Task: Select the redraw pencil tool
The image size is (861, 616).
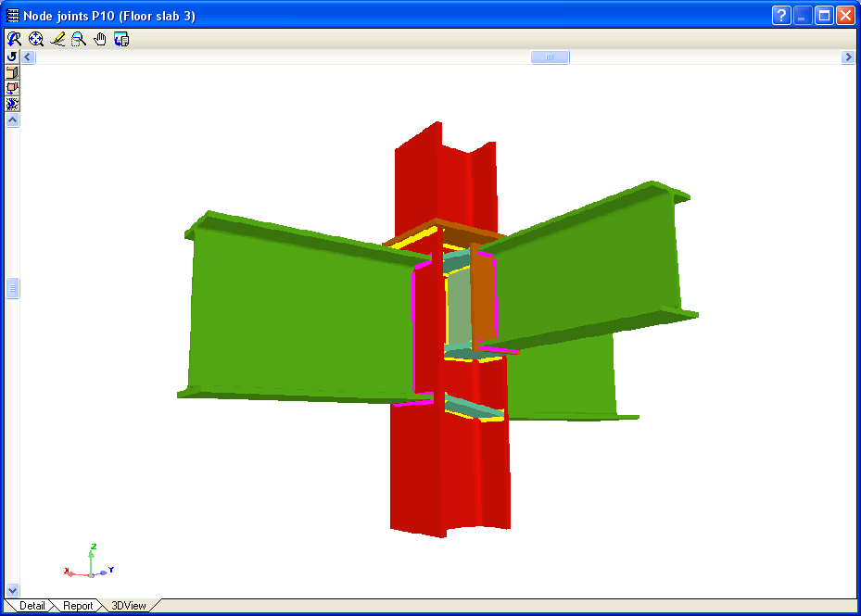Action: click(x=57, y=39)
